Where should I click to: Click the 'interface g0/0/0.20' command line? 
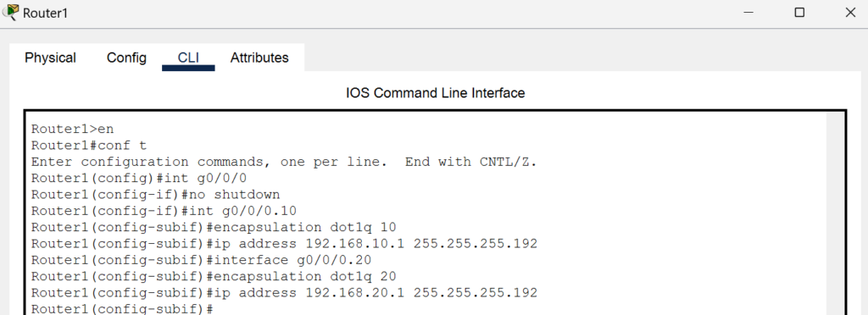coord(201,260)
